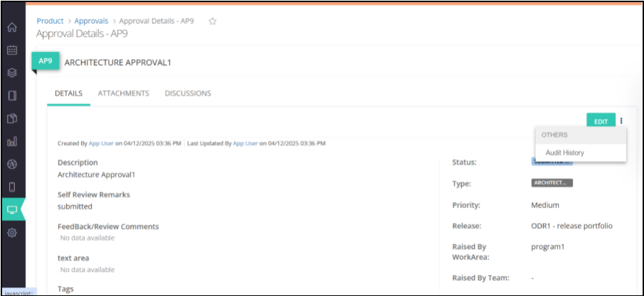Switch to the Details tab

[x=68, y=94]
